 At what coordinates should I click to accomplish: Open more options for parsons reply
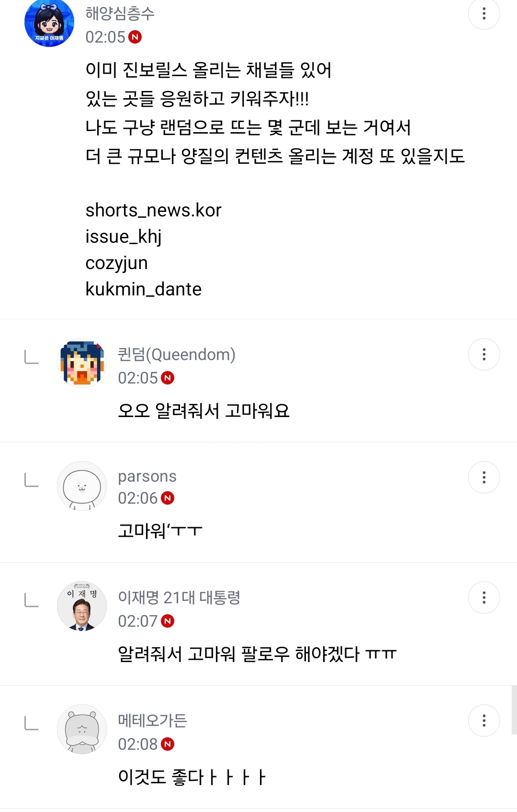[x=483, y=477]
